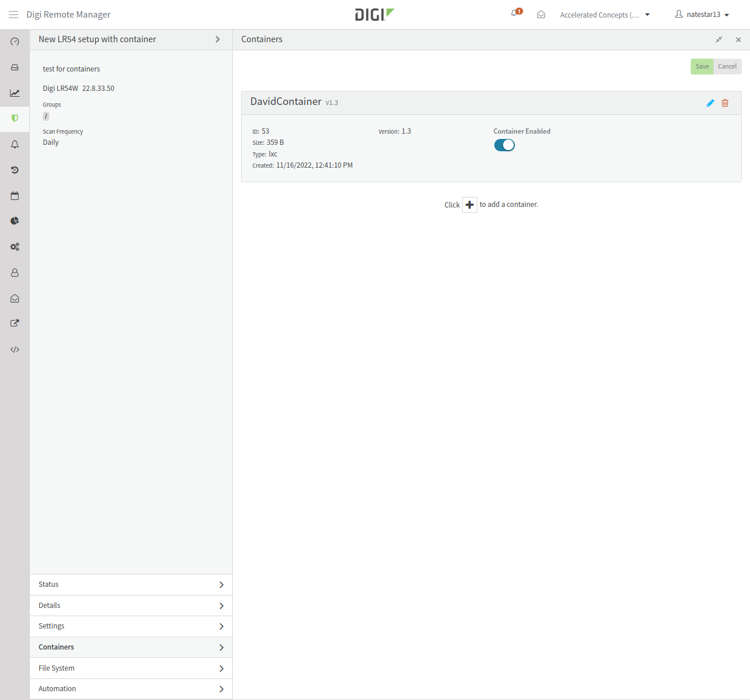Open the pie chart reports icon
750x700 pixels.
click(15, 221)
